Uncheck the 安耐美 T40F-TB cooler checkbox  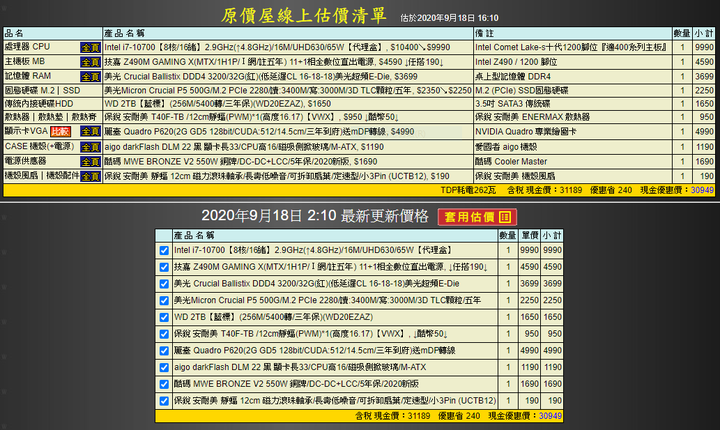click(x=164, y=334)
